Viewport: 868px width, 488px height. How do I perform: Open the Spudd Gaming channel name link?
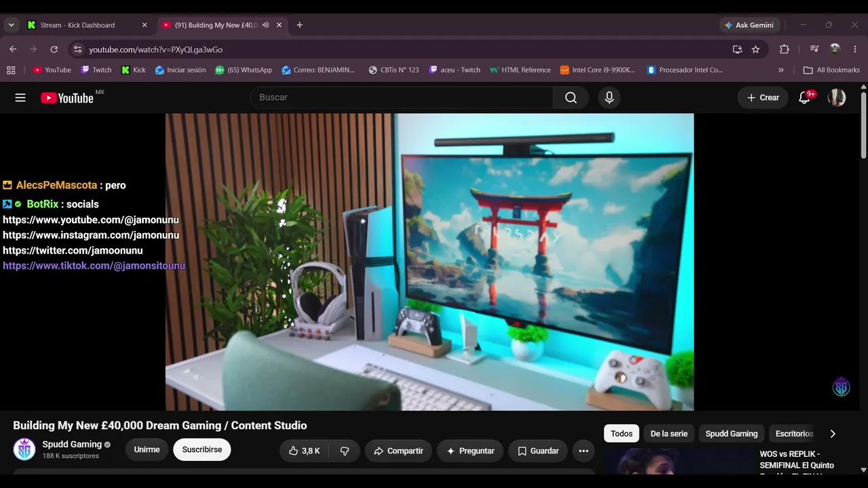coord(72,445)
